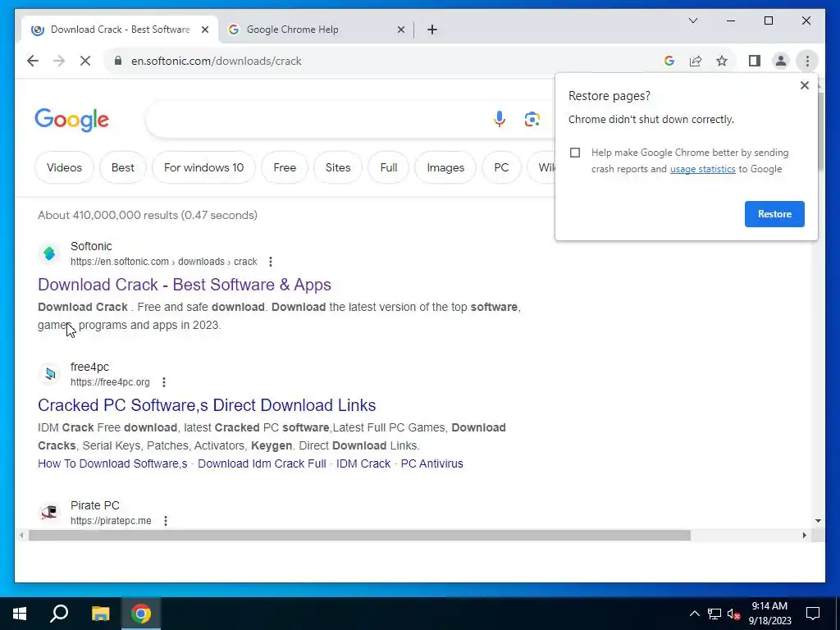Click the free4pc.org URL text
The height and width of the screenshot is (630, 840).
110,382
